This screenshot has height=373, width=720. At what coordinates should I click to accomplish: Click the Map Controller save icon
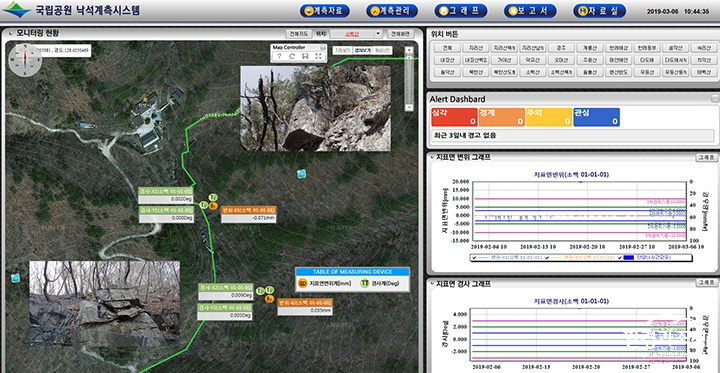[x=305, y=56]
